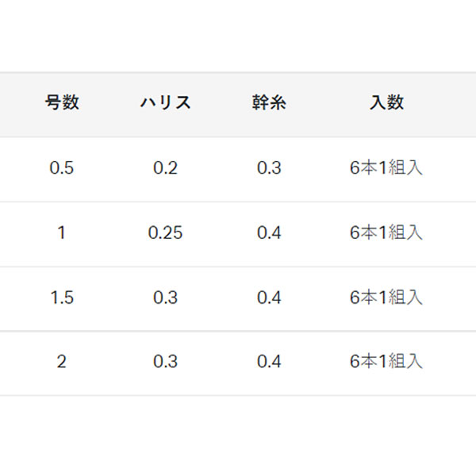Click the 幹糸 column header
476x476 pixels.
269,103
